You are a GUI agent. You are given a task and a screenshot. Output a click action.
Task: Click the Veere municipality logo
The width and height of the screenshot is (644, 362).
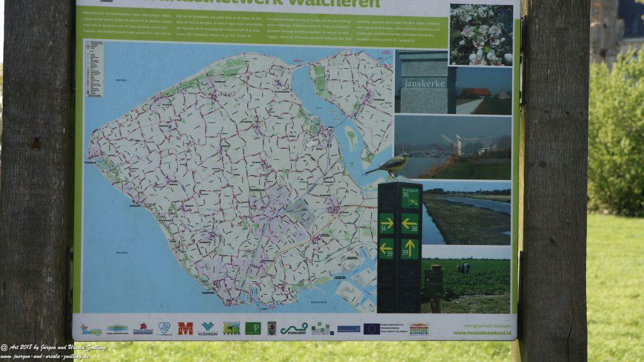231,328
